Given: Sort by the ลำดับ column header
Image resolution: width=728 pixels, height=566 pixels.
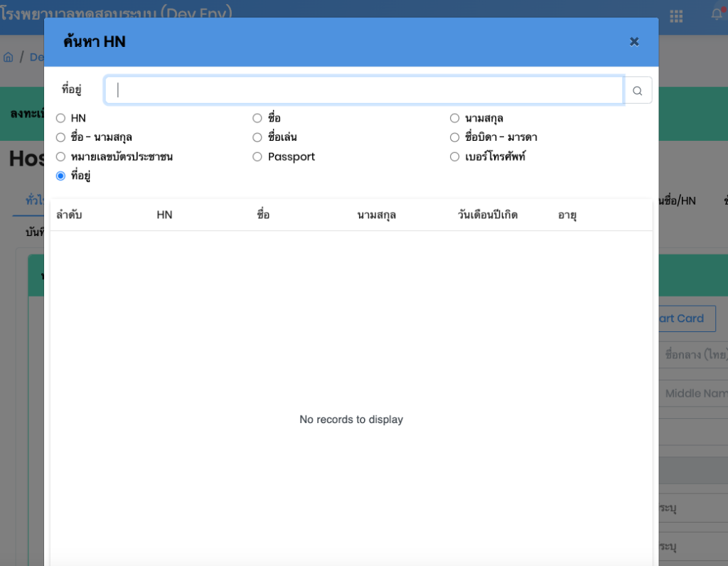Looking at the screenshot, I should [69, 215].
